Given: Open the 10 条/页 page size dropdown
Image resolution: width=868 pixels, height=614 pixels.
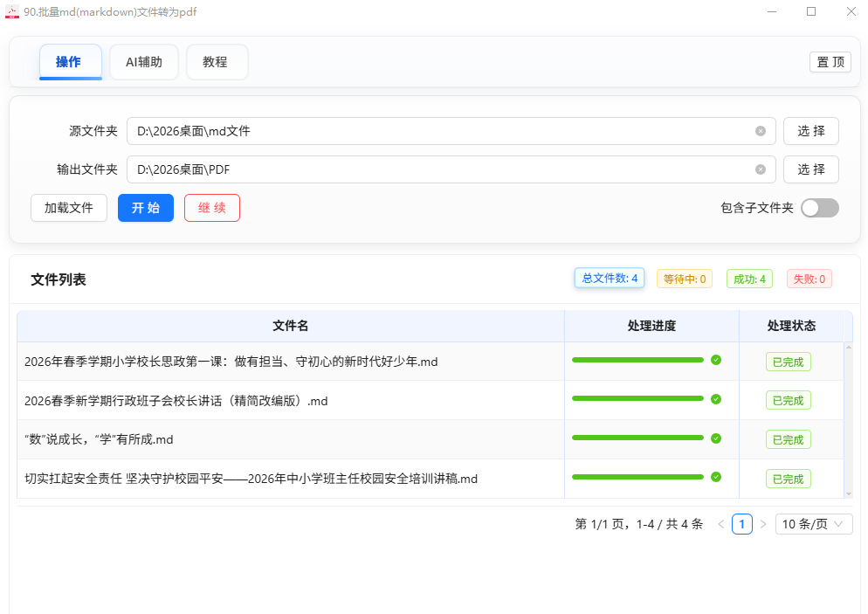Looking at the screenshot, I should pyautogui.click(x=813, y=524).
